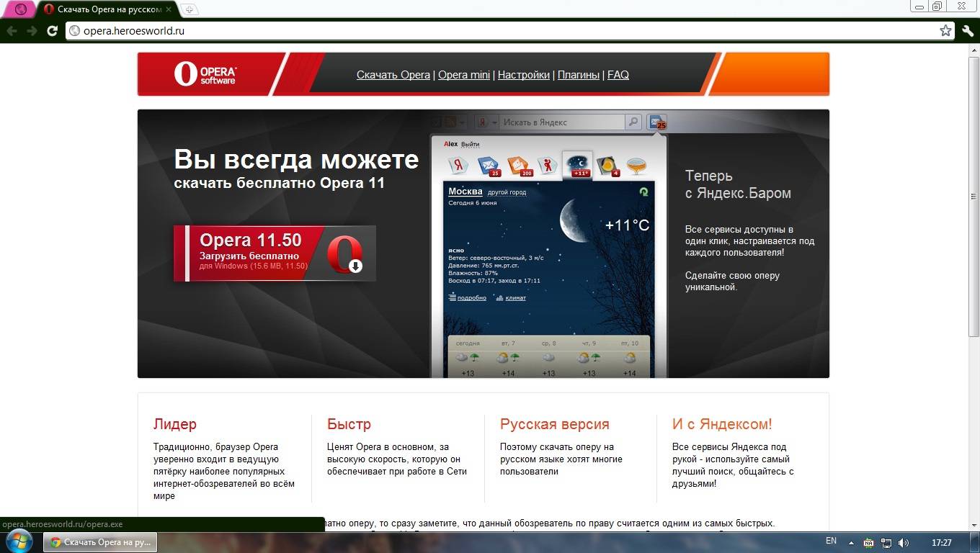Click the 'И с Яндексом!' heading

[722, 424]
